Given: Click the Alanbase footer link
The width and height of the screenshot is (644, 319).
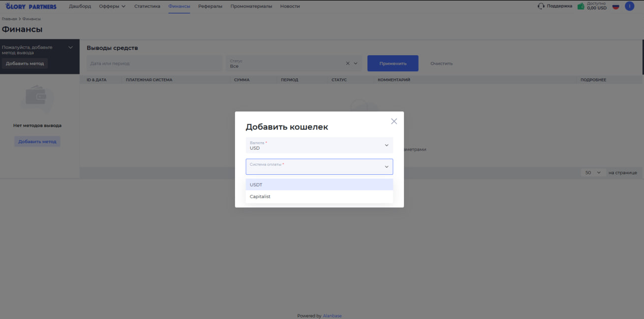Looking at the screenshot, I should (332, 316).
